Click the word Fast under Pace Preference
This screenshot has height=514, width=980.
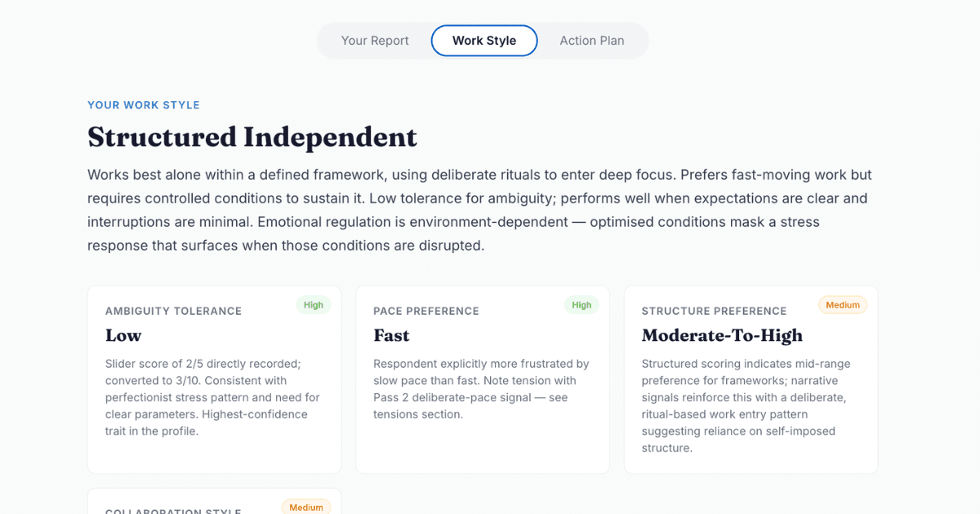click(x=390, y=335)
